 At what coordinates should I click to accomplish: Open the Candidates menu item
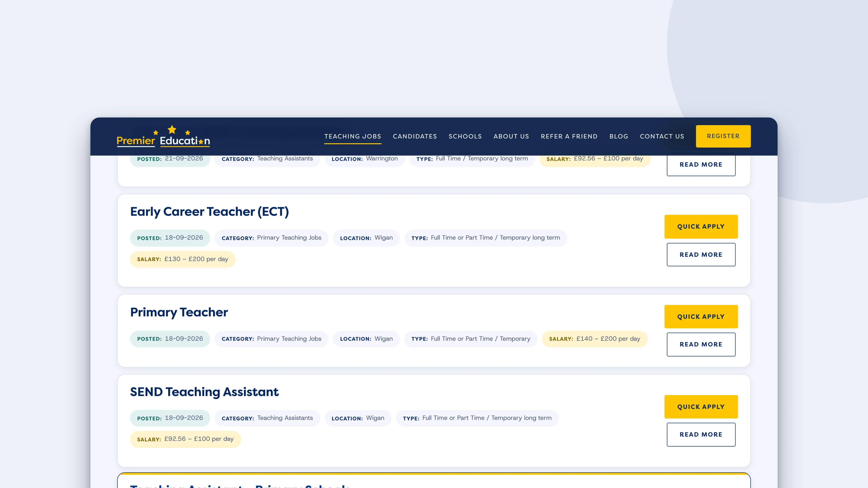tap(415, 136)
